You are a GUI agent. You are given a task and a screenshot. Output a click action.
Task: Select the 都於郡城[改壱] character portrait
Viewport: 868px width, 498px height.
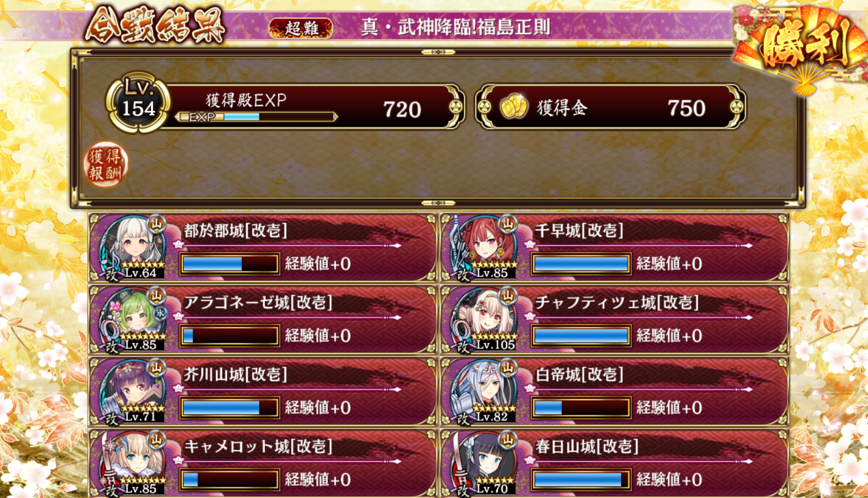tap(132, 247)
